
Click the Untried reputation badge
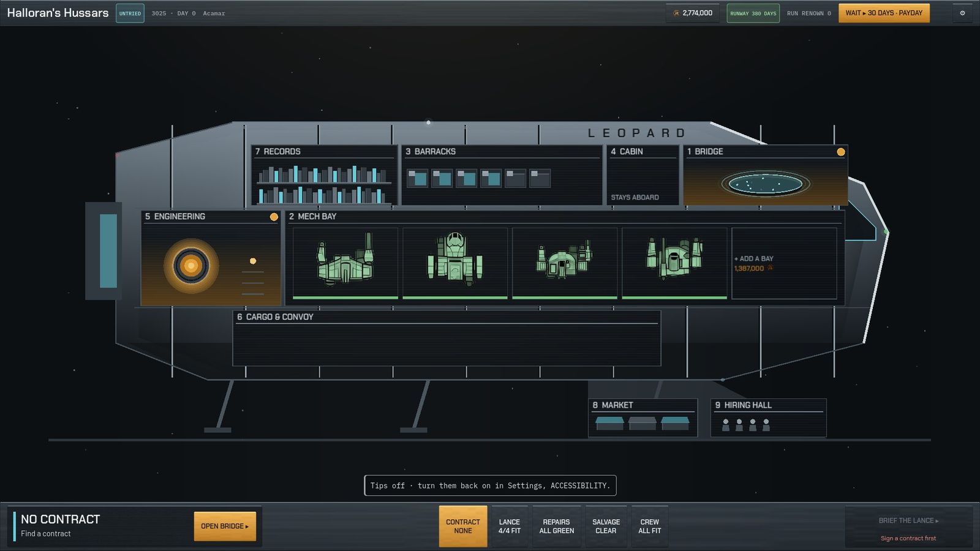[x=130, y=13]
